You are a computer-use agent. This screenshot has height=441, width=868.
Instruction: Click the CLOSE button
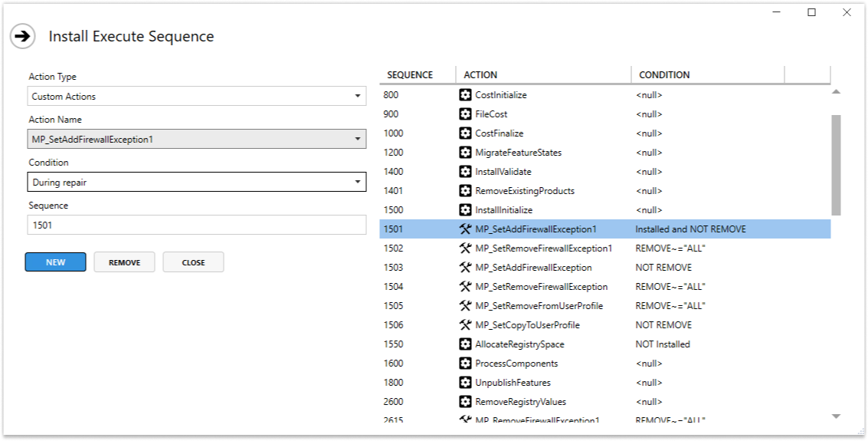pyautogui.click(x=193, y=262)
